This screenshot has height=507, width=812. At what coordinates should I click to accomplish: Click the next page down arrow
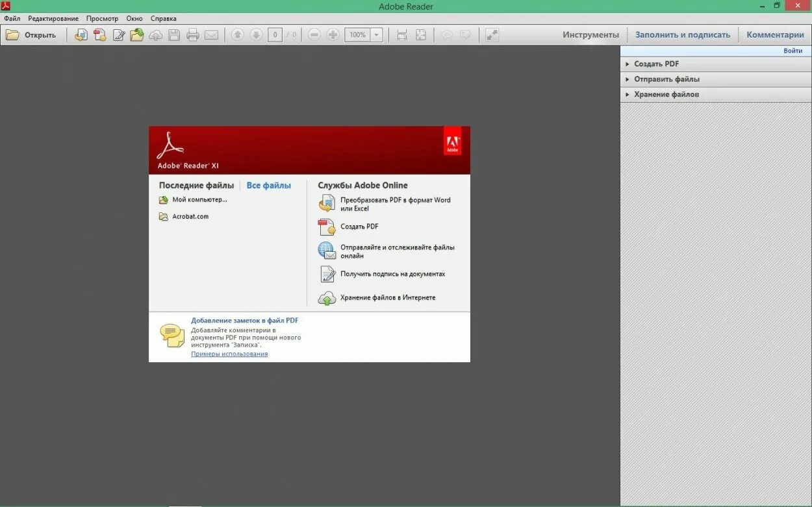(x=256, y=35)
